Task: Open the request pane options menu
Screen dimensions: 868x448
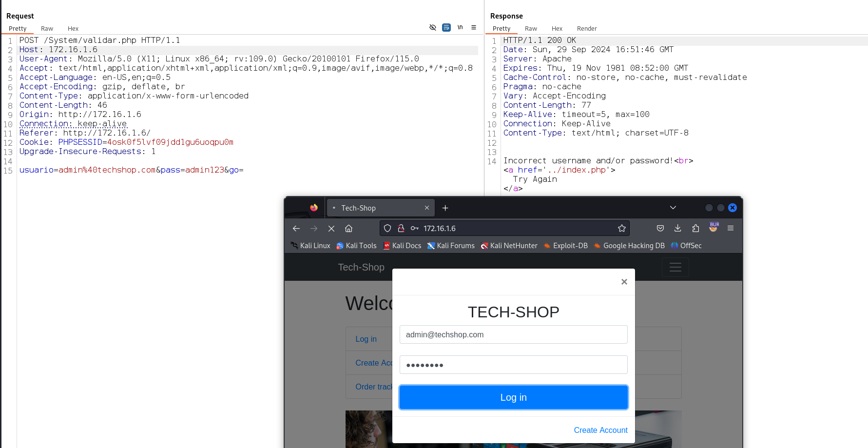Action: [474, 27]
